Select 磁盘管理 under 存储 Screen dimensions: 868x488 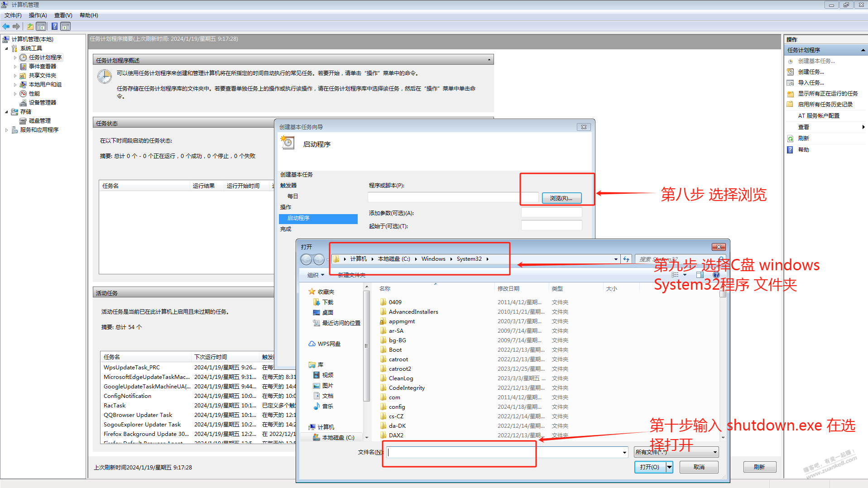click(40, 121)
